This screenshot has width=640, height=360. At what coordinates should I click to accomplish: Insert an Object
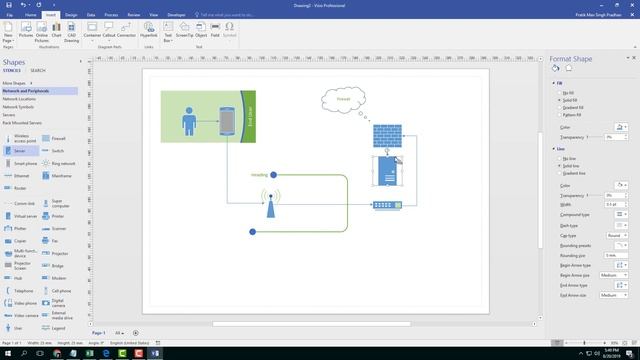tap(201, 30)
